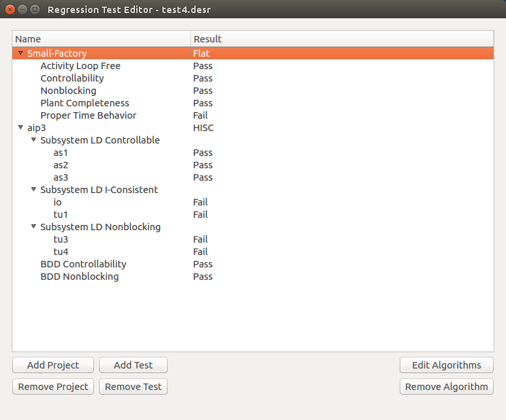Select the tu4 subsystem entry
This screenshot has width=506, height=420.
click(61, 252)
